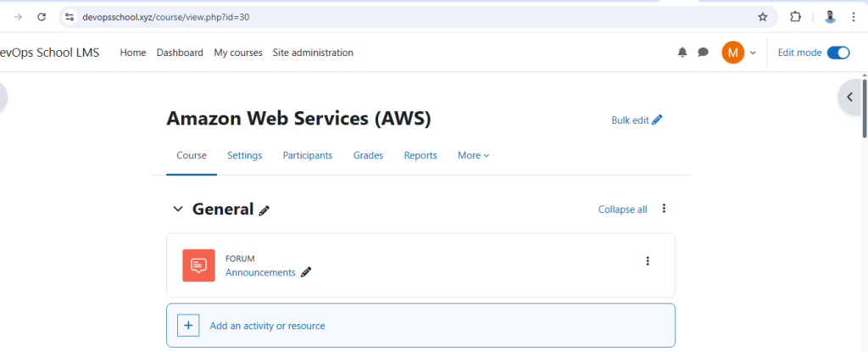Click the orange forum activity icon
Image resolution: width=868 pixels, height=352 pixels.
(x=198, y=265)
